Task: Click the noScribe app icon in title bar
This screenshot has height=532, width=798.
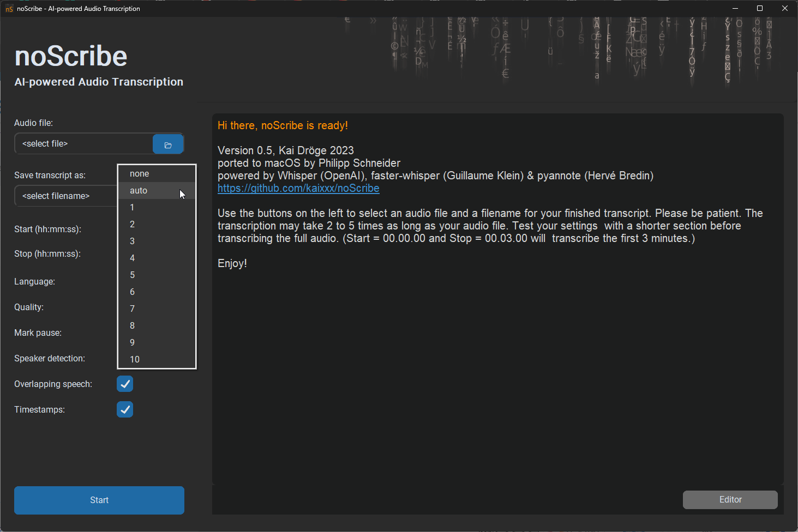Action: pos(9,9)
